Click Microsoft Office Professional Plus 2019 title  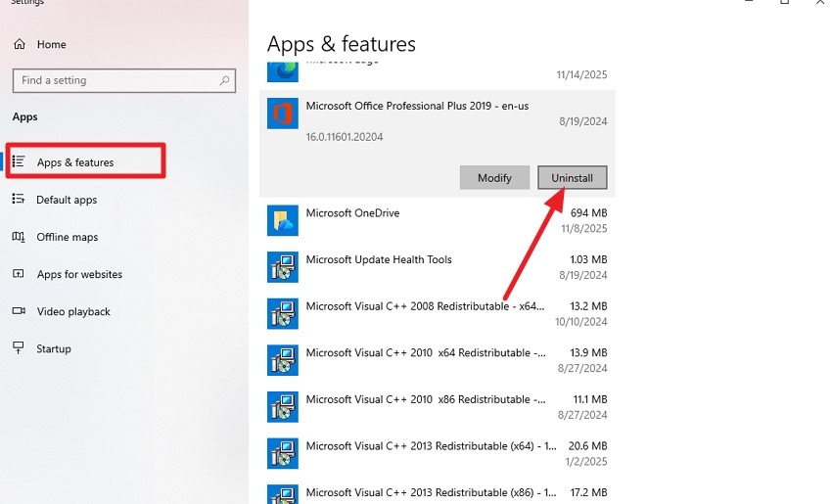click(417, 106)
